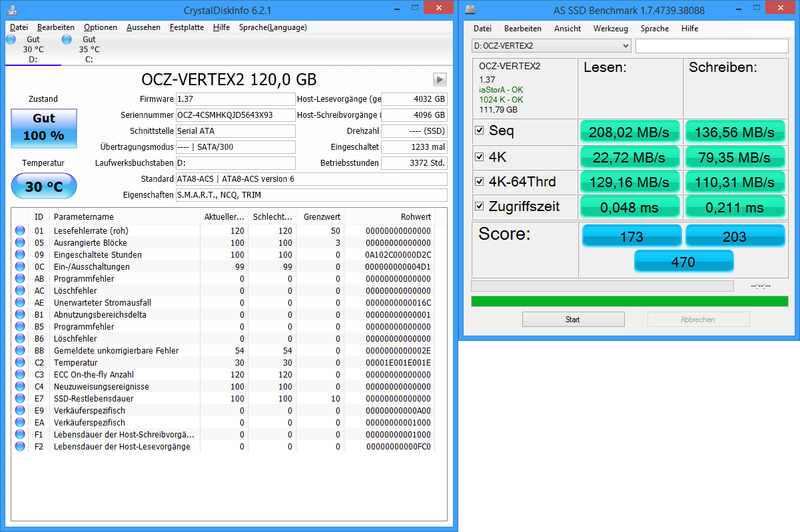Click status orb for ECC On-the-fly Anzahl row

tap(20, 375)
